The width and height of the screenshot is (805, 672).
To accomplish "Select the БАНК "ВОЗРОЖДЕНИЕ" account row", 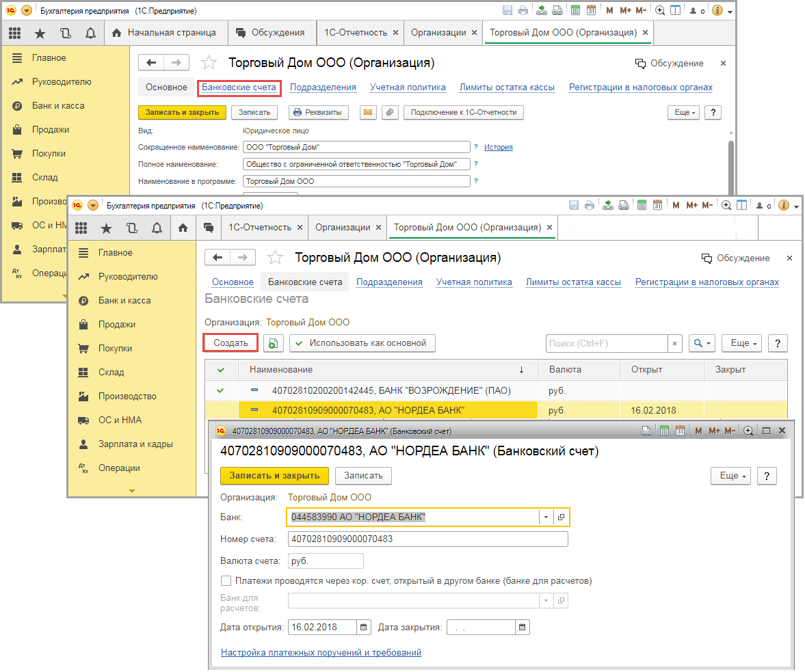I will pyautogui.click(x=391, y=391).
